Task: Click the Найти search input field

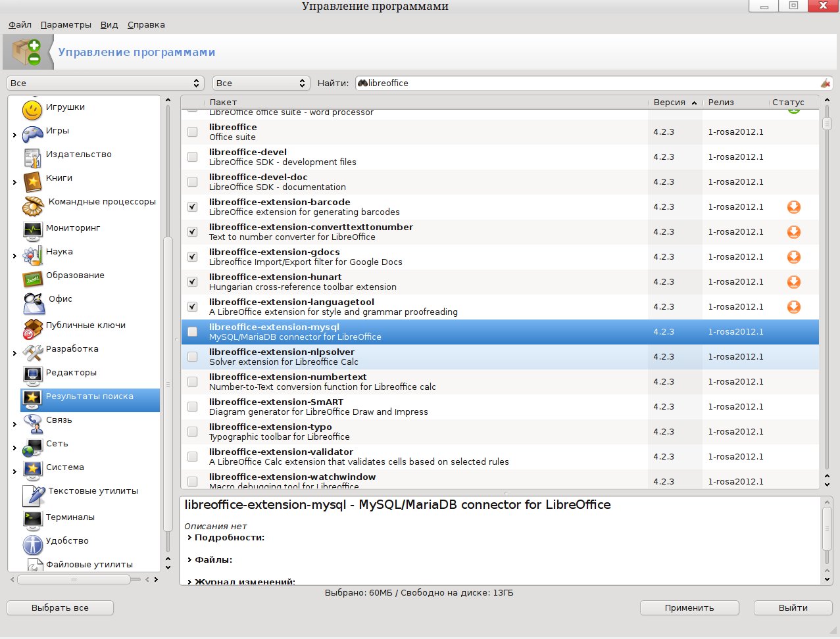Action: 592,83
